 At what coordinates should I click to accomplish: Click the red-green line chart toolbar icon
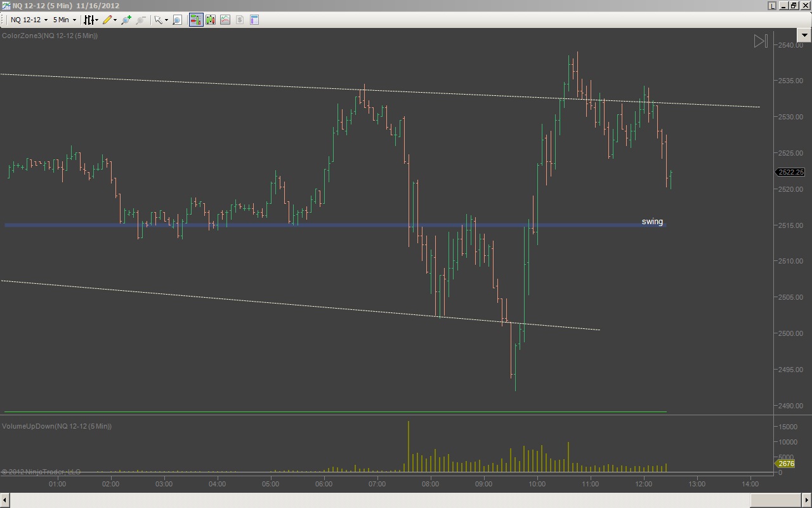coord(225,20)
